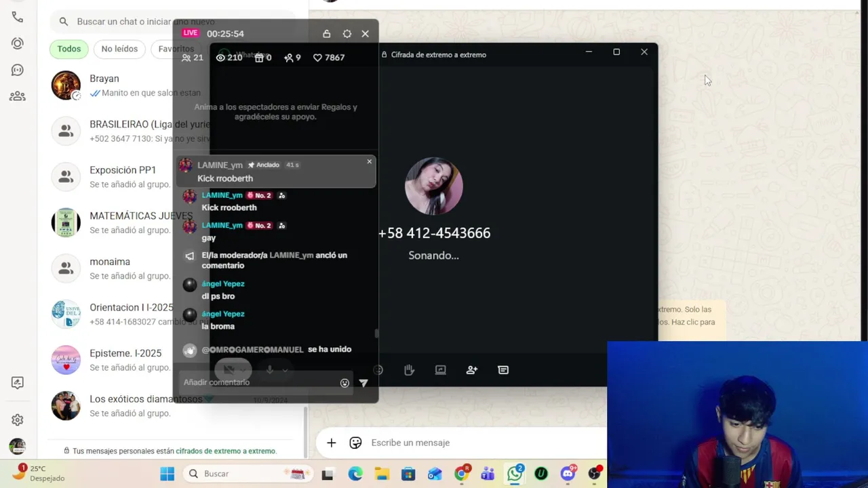Image resolution: width=868 pixels, height=488 pixels.
Task: Click cifrados de extremo a extremo link
Action: 225,451
